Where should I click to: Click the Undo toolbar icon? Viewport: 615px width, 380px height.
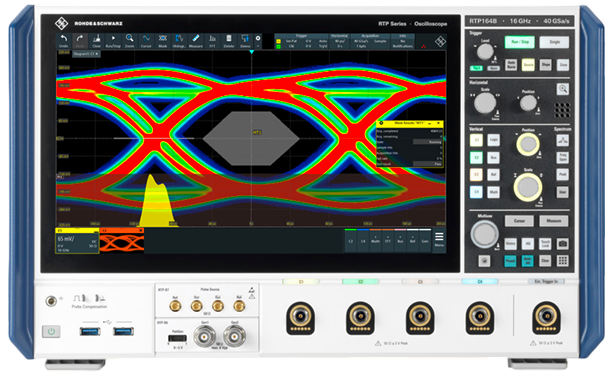pos(64,41)
